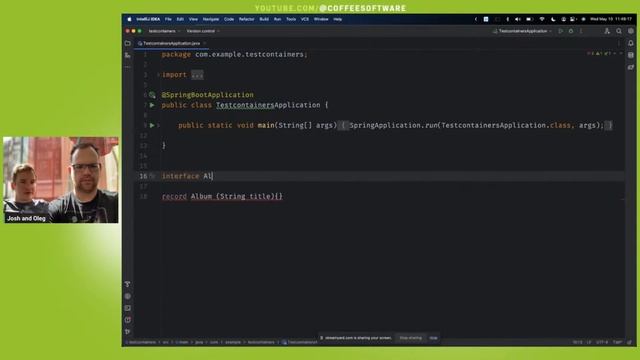Viewport: 640px width, 360px height.
Task: Click the run gutter arrow beside class declaration
Action: pyautogui.click(x=152, y=105)
